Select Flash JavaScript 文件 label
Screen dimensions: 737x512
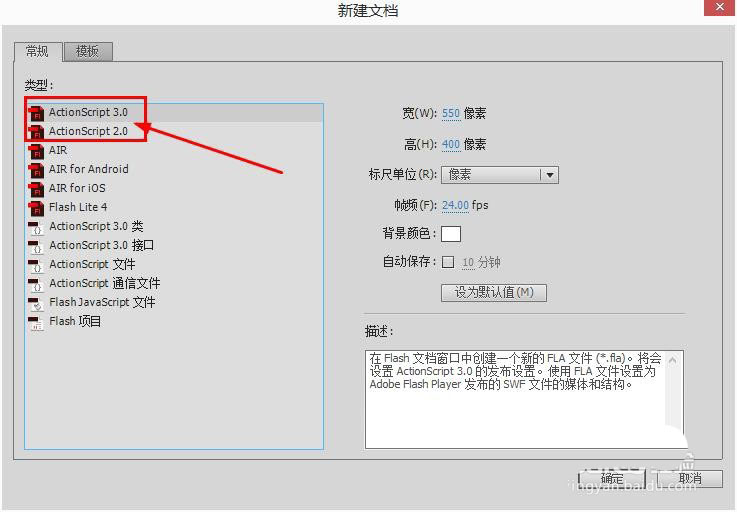point(102,302)
